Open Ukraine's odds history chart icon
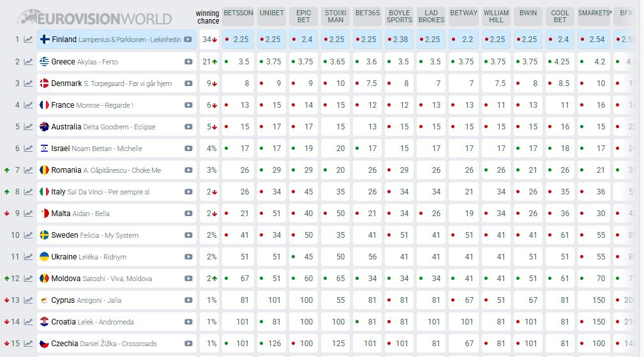 pos(28,257)
